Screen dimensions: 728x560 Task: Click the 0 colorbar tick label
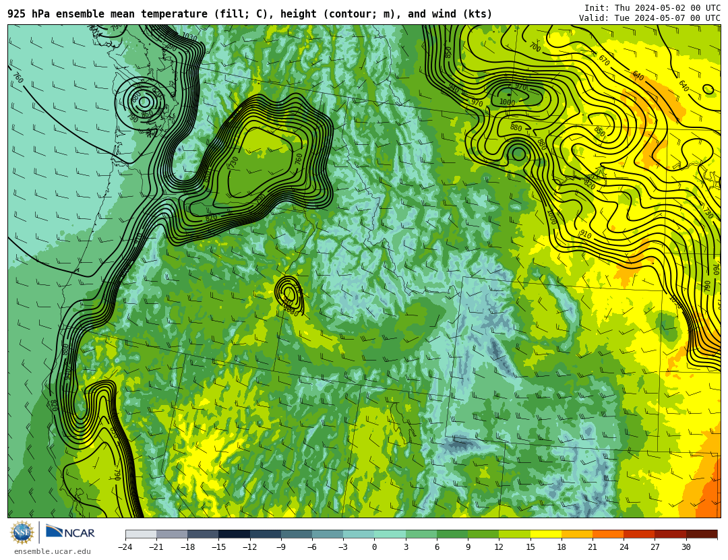coord(375,547)
